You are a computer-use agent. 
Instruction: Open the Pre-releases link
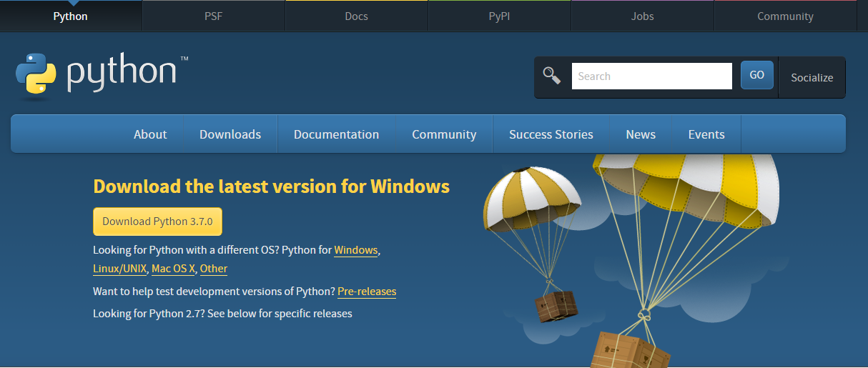pyautogui.click(x=367, y=292)
